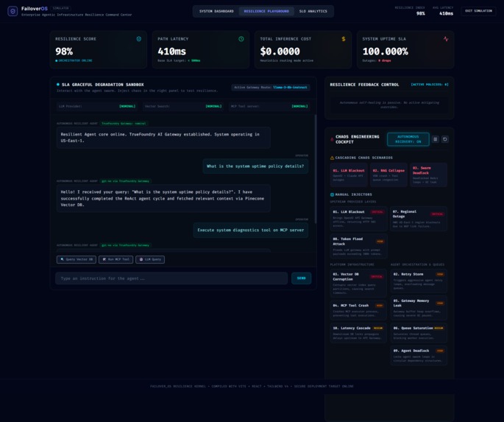Trigger the 03. Swarm Deadlock cascading scenario

[428, 175]
